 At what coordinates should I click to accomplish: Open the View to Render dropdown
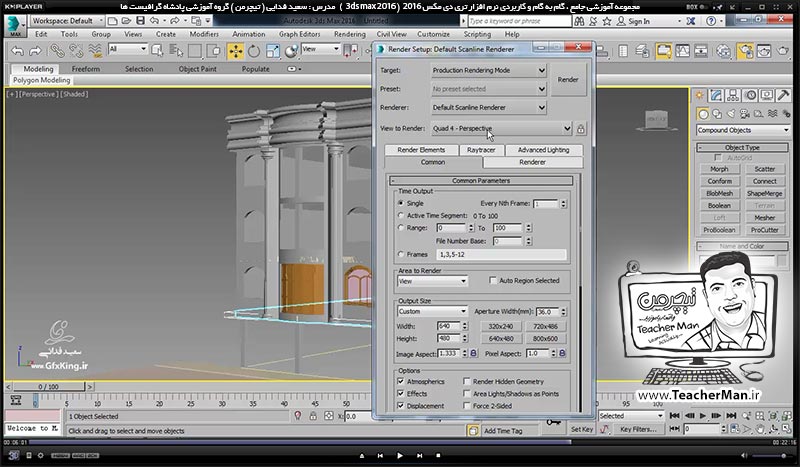point(502,129)
